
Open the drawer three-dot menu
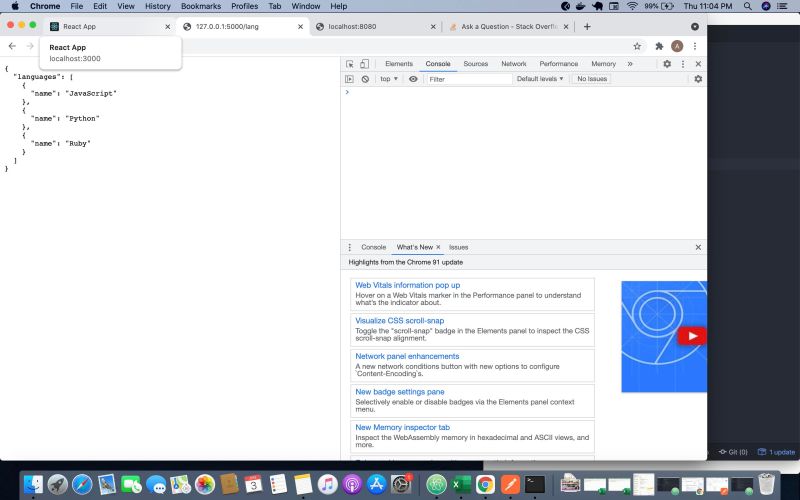pyautogui.click(x=349, y=247)
